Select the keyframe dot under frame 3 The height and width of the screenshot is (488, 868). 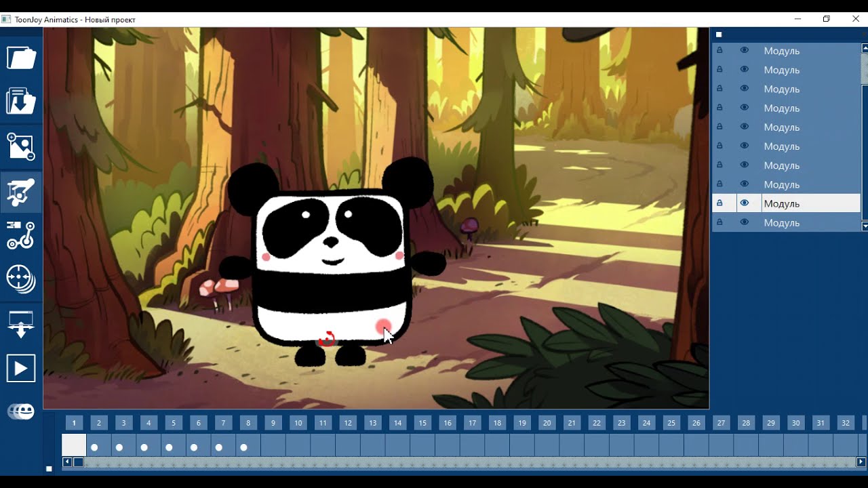[119, 447]
